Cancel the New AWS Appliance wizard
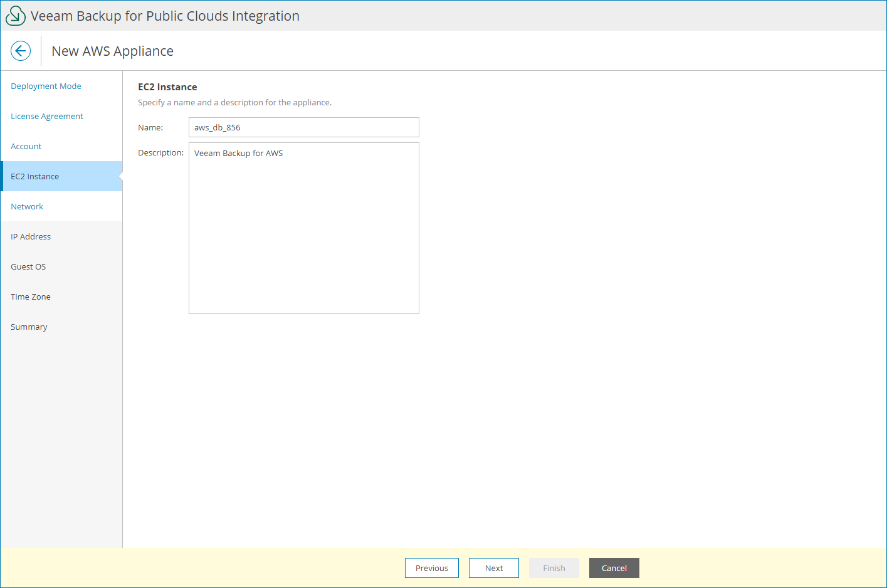The height and width of the screenshot is (588, 887). 614,568
